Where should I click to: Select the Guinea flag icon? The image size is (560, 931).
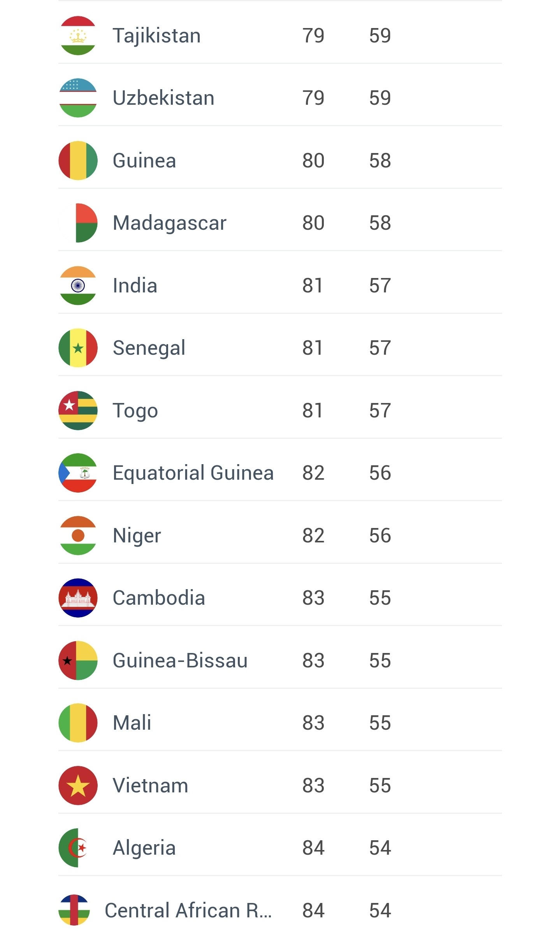click(x=78, y=160)
